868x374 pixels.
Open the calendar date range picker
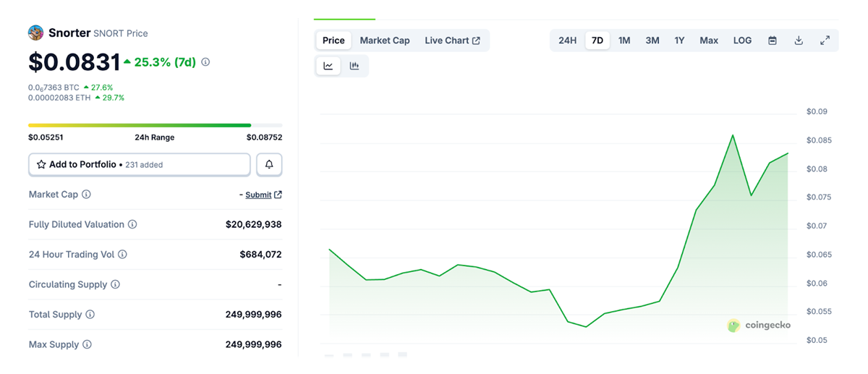[x=773, y=41]
